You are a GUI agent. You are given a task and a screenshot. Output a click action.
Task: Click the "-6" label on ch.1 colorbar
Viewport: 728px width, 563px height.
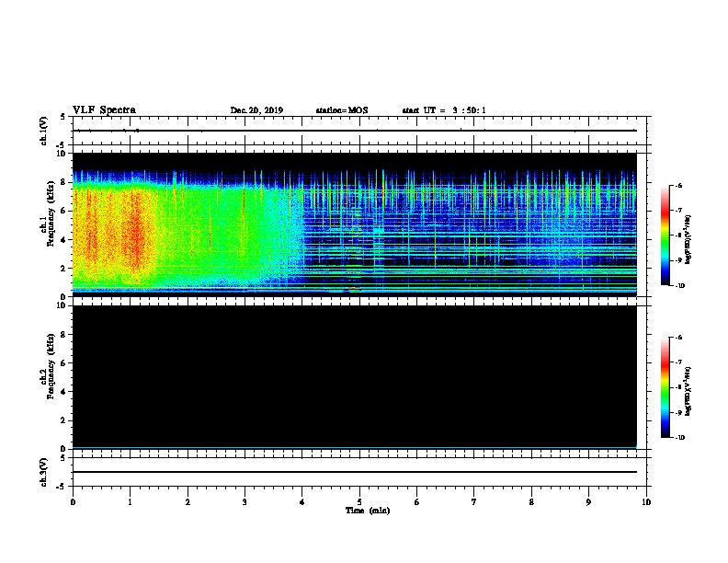click(678, 186)
